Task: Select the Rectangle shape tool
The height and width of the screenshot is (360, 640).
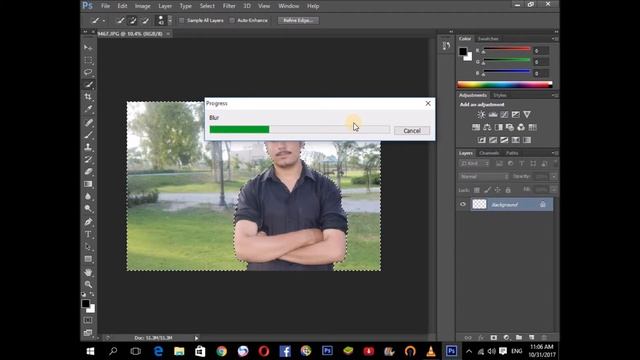Action: click(88, 259)
